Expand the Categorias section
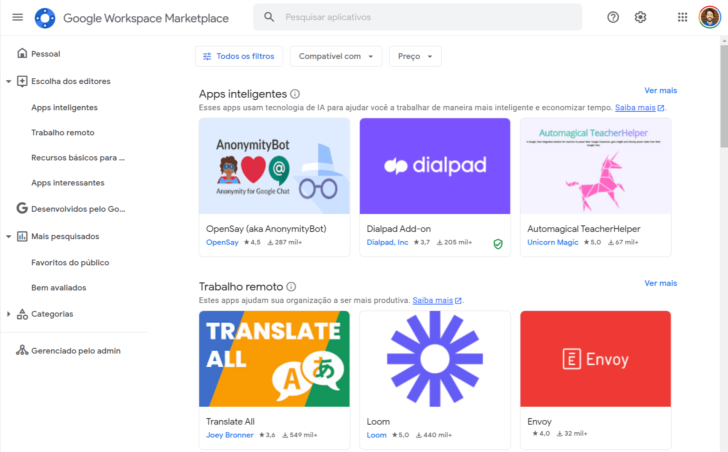Screen dimensions: 728x452 (8, 314)
